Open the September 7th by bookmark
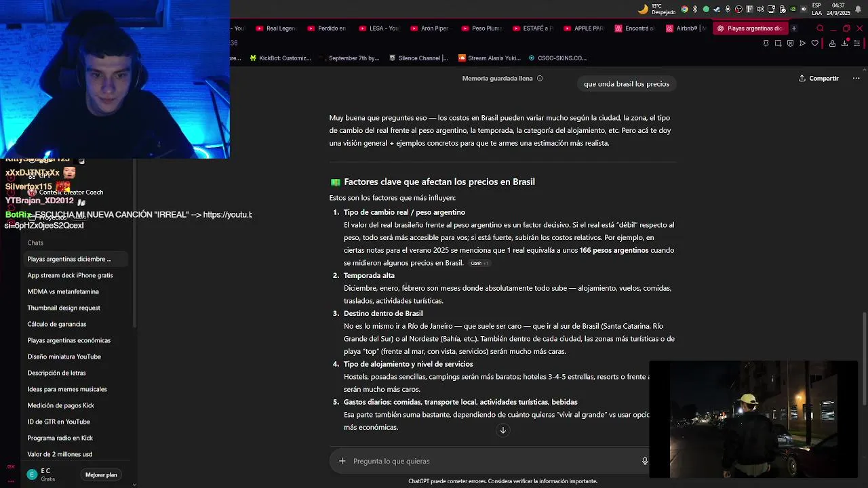The image size is (868, 488). tap(349, 58)
